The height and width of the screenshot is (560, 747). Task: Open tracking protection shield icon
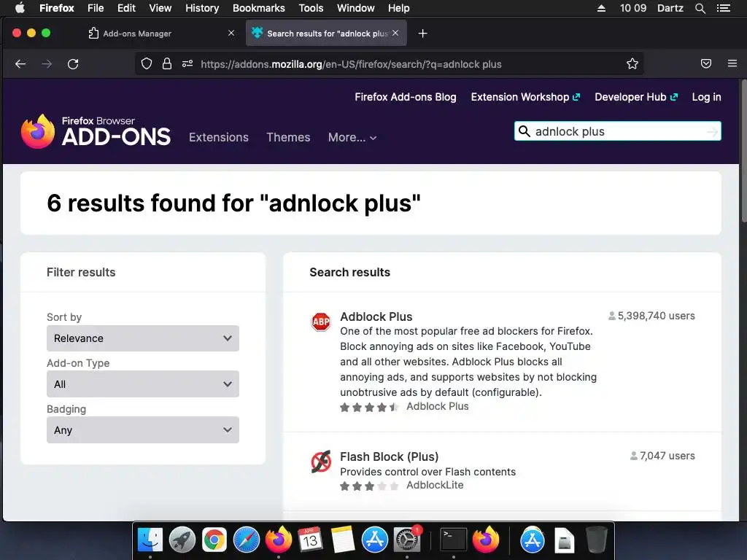[147, 64]
